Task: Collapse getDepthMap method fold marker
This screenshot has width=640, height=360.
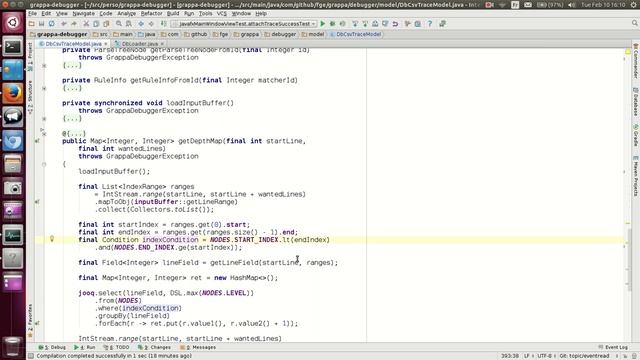Action: tap(44, 164)
